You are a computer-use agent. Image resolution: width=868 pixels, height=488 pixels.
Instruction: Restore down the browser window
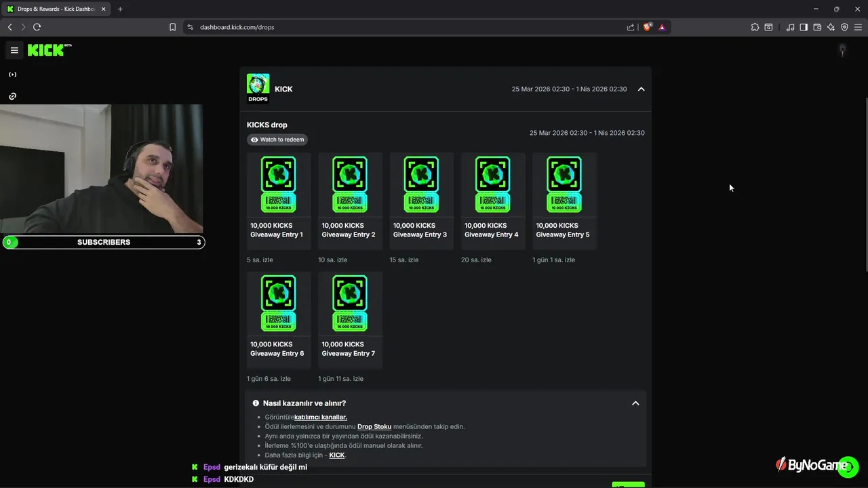(836, 9)
